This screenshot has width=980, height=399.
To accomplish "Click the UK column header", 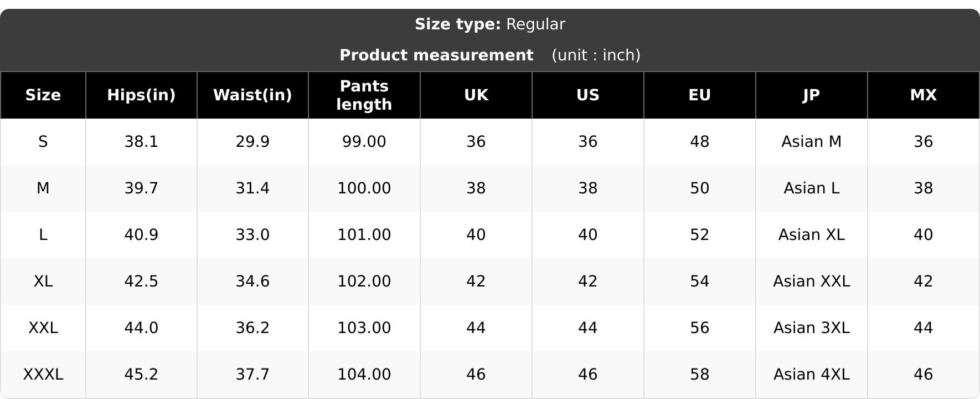I will (476, 95).
